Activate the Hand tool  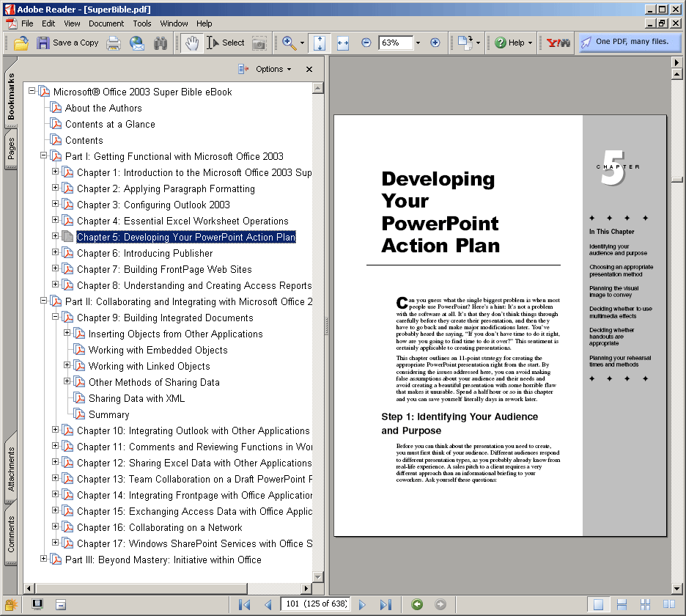coord(191,43)
